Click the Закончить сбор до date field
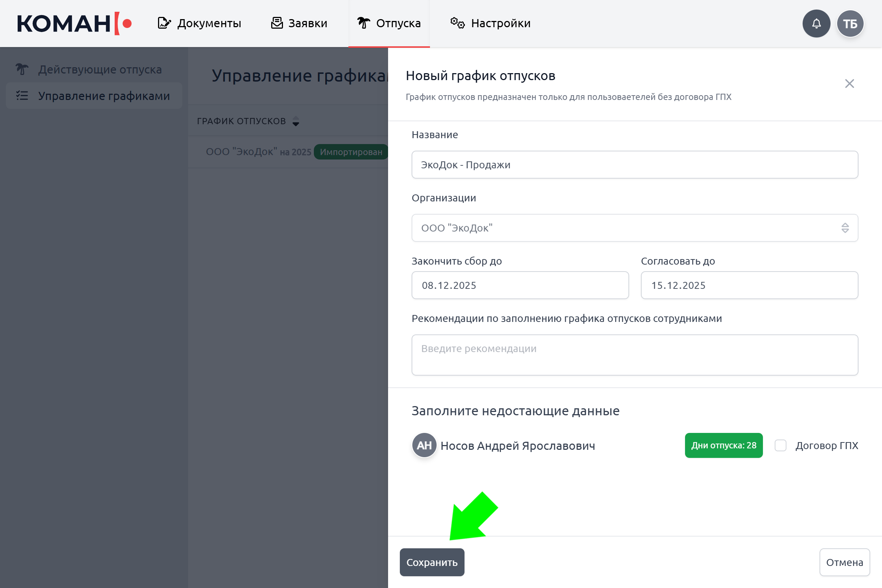Viewport: 882px width, 588px height. pyautogui.click(x=520, y=286)
